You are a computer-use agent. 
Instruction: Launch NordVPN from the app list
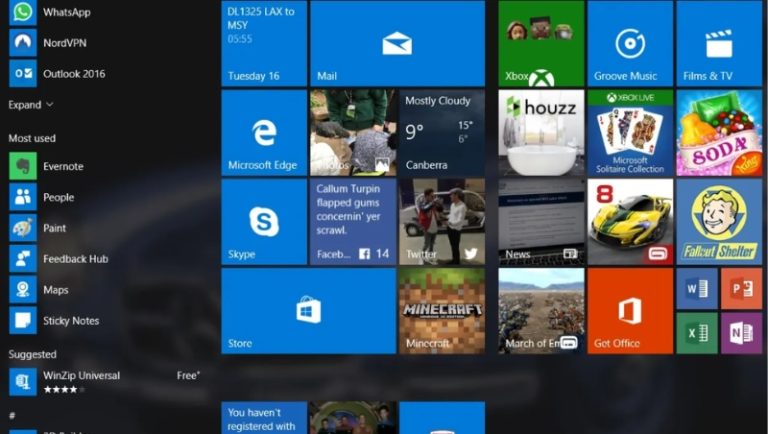(x=64, y=43)
